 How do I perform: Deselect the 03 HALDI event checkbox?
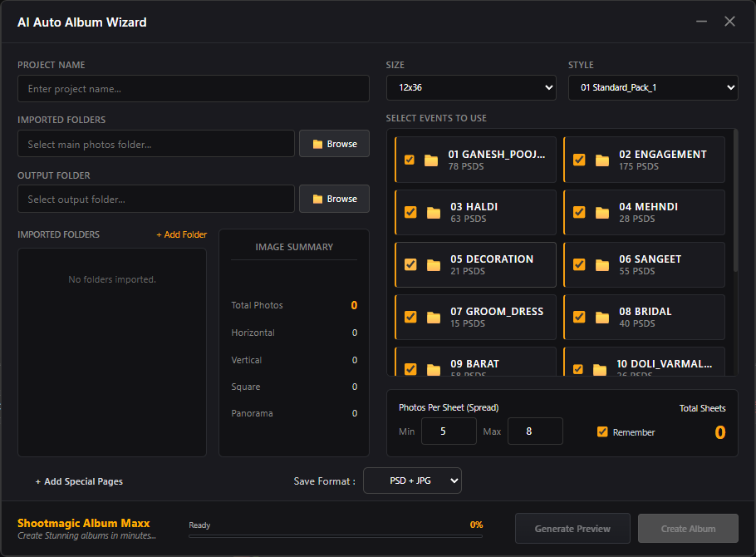point(410,212)
